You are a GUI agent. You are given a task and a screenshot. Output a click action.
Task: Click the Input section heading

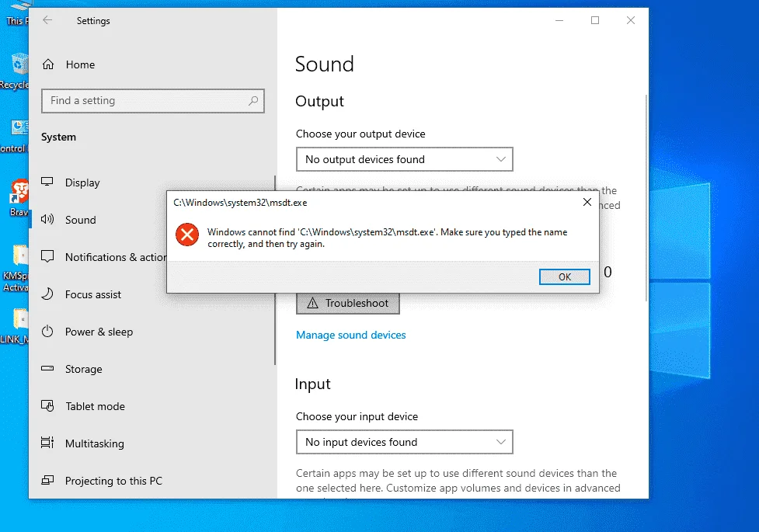[x=313, y=384]
